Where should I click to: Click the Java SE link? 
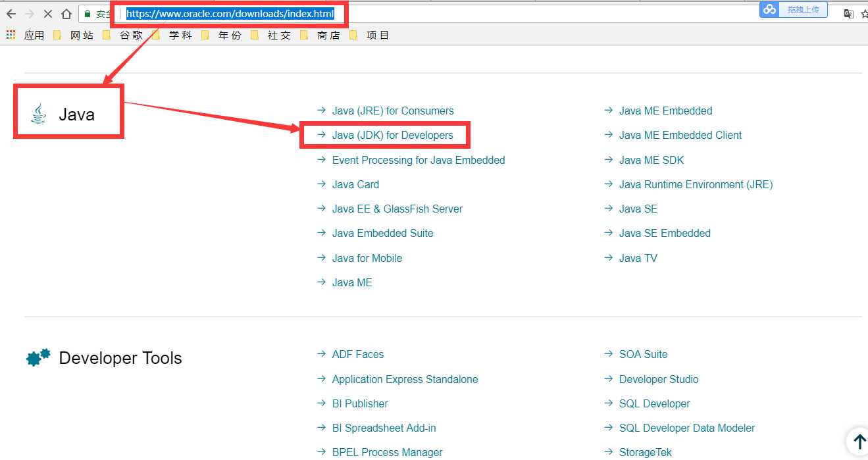(x=638, y=209)
